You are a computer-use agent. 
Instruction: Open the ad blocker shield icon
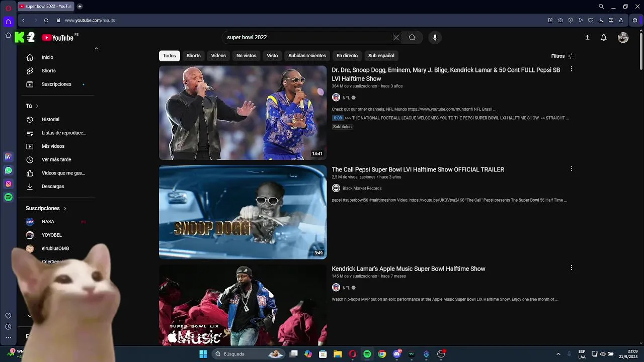(571, 20)
